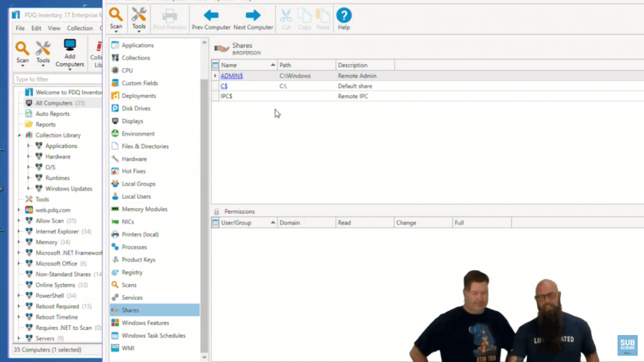Open Windows Features page

(x=145, y=323)
